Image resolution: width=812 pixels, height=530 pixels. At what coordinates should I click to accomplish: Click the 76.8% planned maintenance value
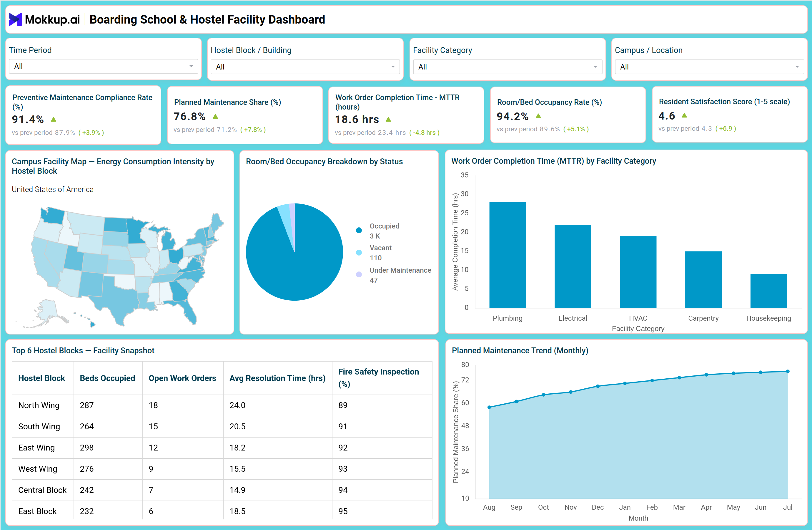click(x=190, y=116)
